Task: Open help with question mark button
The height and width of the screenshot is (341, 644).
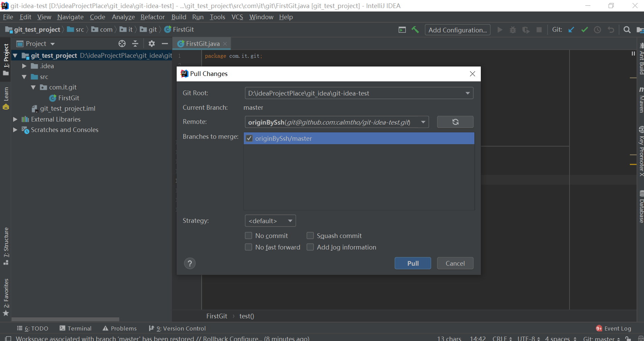Action: tap(190, 263)
